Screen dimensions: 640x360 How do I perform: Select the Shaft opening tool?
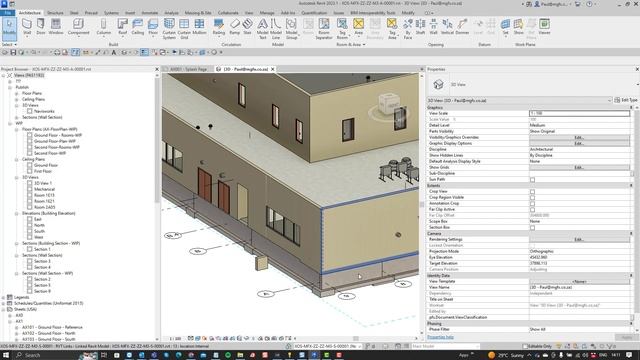coord(420,27)
